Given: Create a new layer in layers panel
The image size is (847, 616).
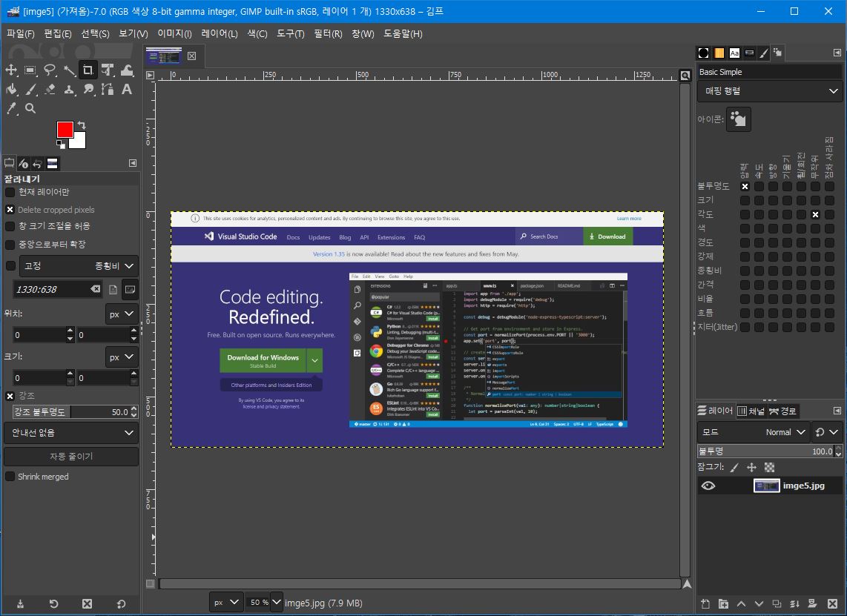Looking at the screenshot, I should click(705, 603).
